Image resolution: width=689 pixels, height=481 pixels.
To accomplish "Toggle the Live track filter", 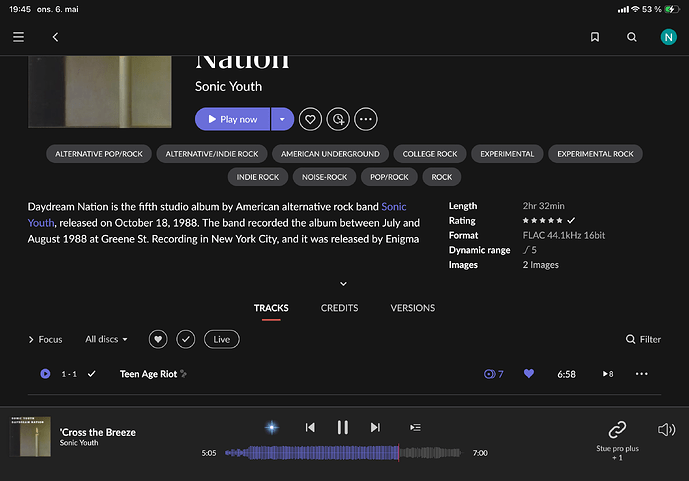I will coord(222,339).
